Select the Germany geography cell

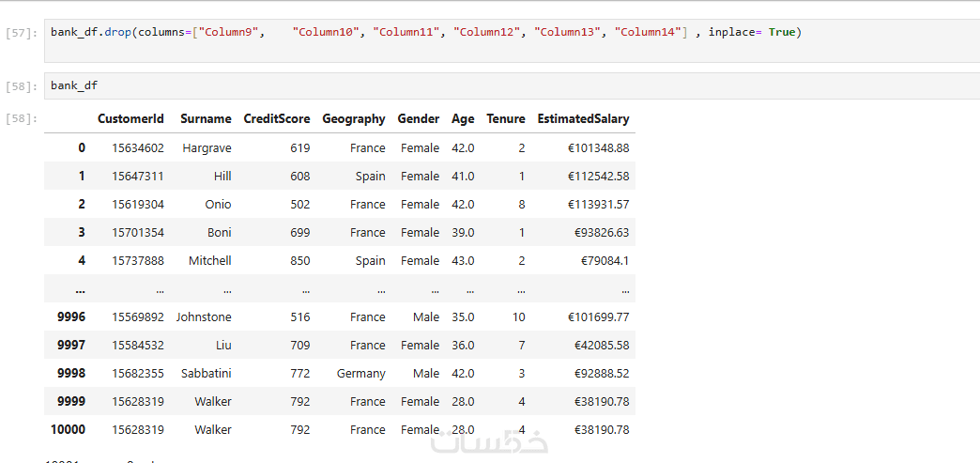click(361, 373)
